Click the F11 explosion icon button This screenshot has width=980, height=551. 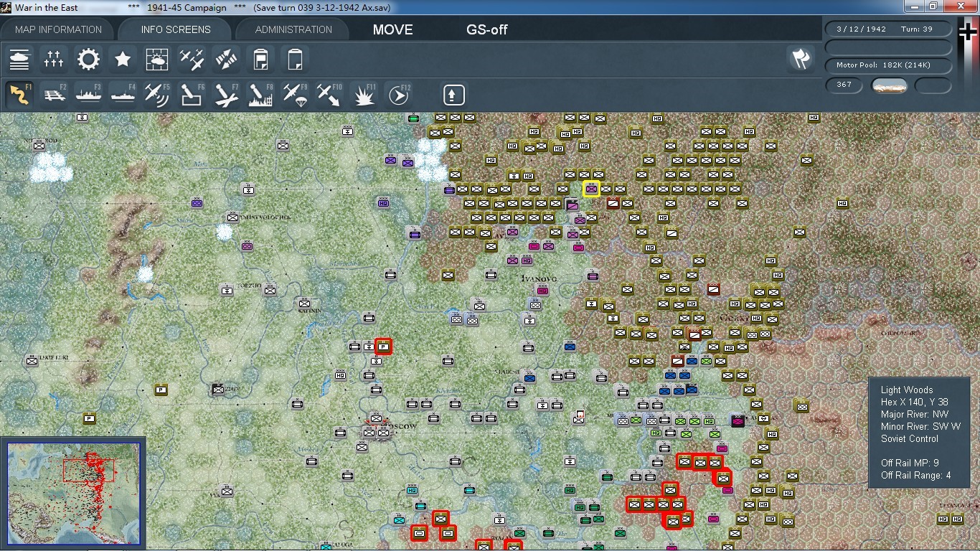[364, 95]
